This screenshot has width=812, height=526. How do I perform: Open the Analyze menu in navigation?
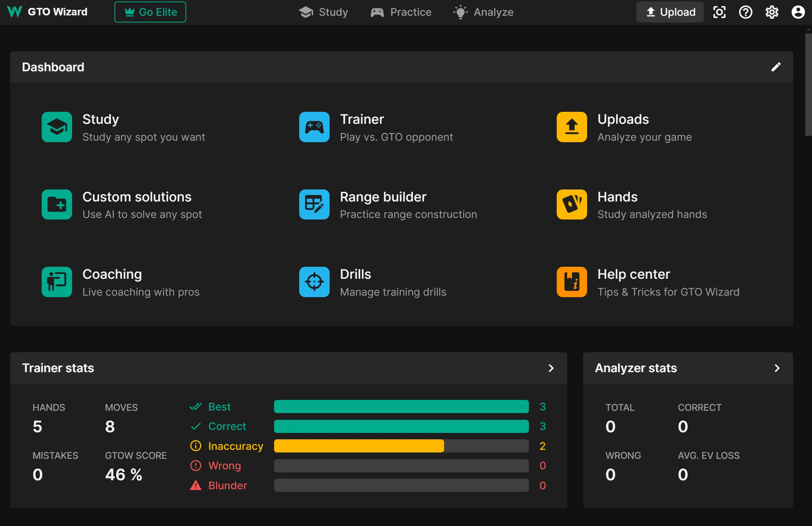coord(483,12)
